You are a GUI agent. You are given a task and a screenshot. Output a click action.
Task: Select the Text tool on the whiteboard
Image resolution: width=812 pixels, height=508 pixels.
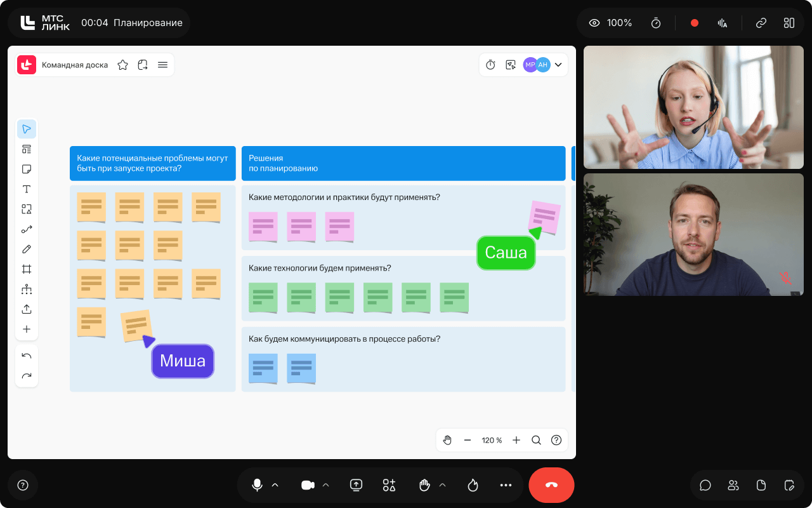27,189
